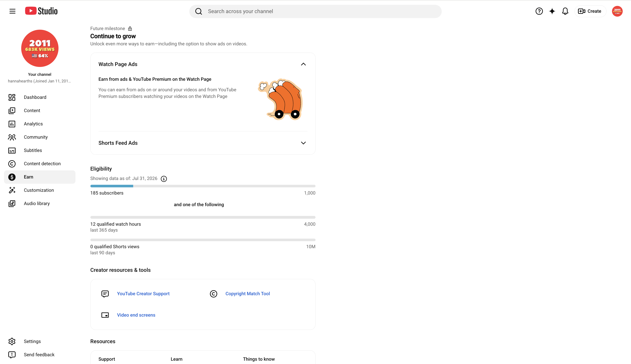Screen dimensions: 631x364
Task: Click the '185 subscribers' text
Action: pyautogui.click(x=107, y=193)
